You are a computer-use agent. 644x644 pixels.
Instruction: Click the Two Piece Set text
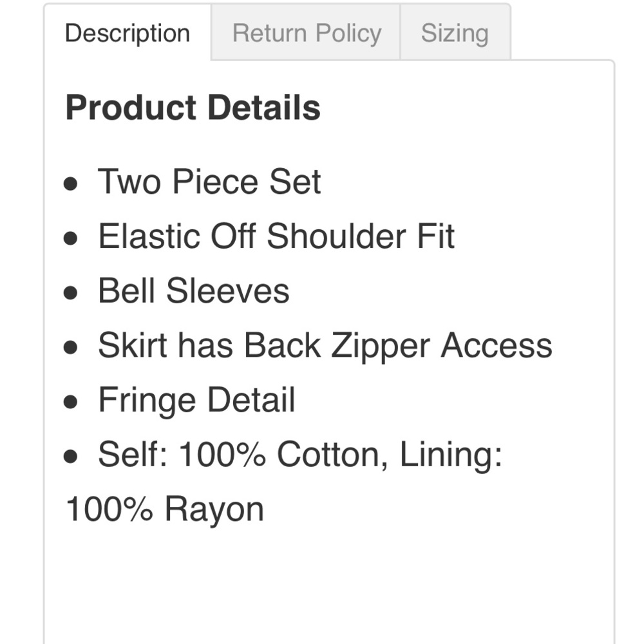pos(209,182)
